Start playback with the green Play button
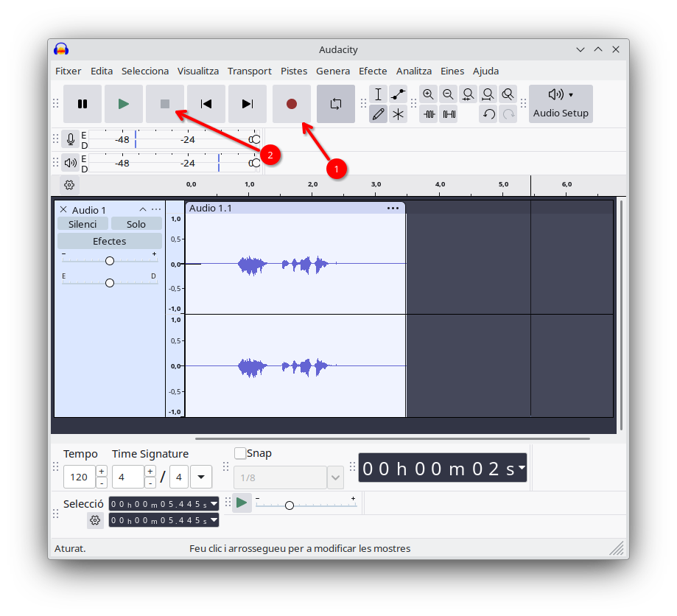The image size is (677, 616). pyautogui.click(x=124, y=104)
